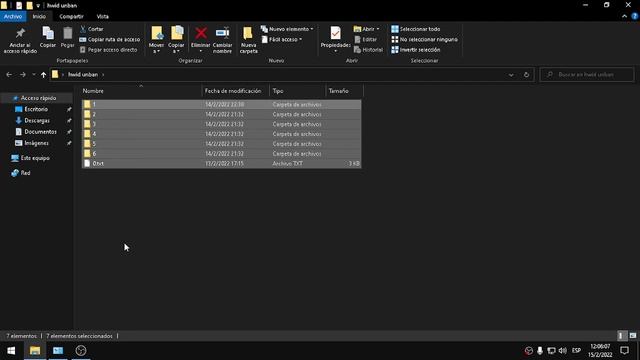Switch to the Compartir ribbon tab
The width and height of the screenshot is (640, 360).
coord(71,16)
